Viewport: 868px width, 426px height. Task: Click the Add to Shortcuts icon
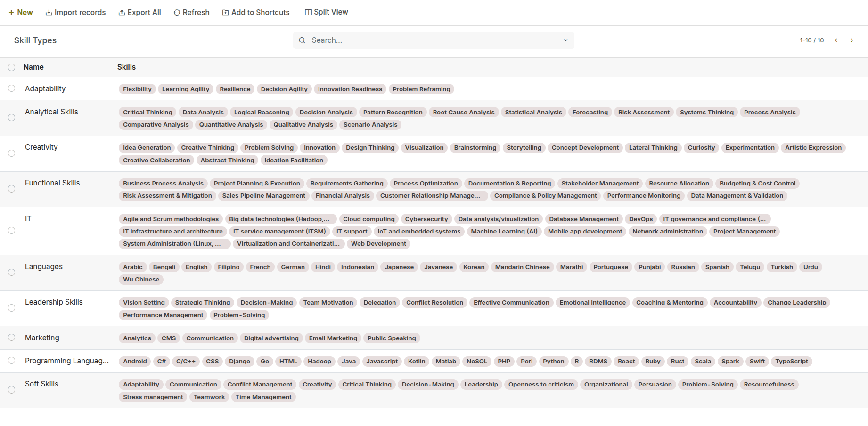point(225,13)
